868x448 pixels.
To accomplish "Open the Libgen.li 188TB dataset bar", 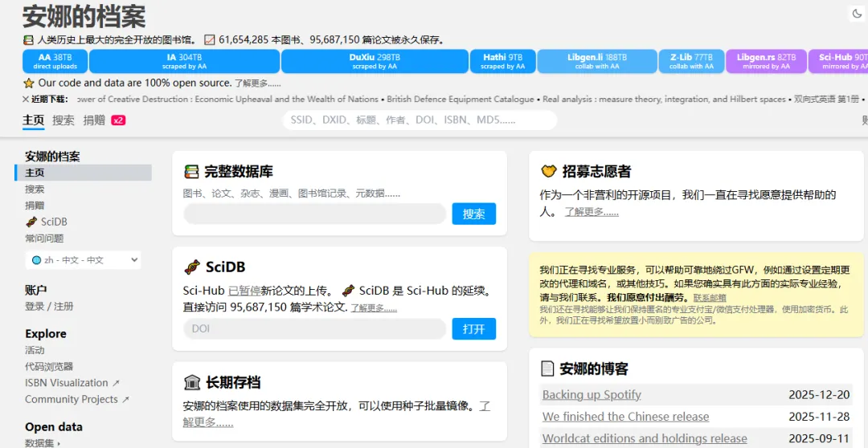I will point(596,61).
